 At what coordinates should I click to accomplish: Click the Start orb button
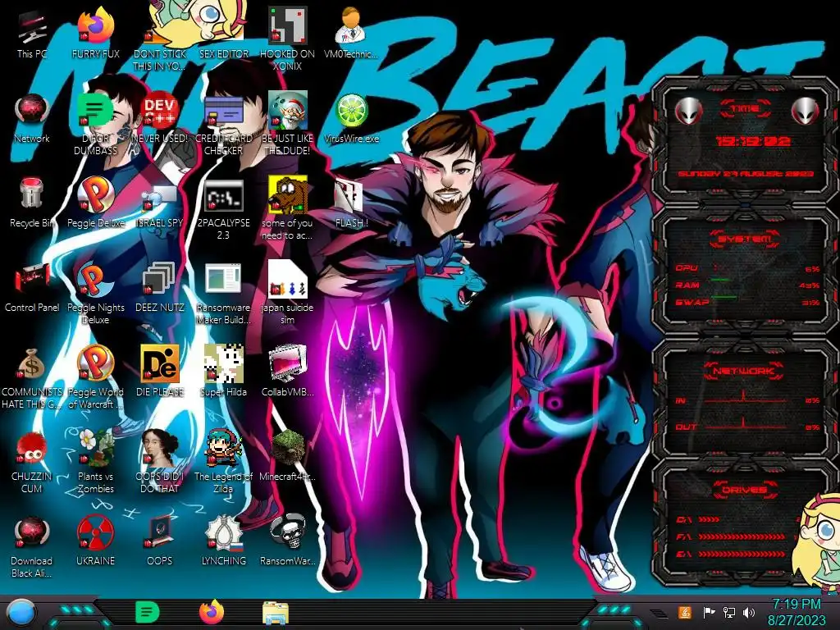(21, 613)
